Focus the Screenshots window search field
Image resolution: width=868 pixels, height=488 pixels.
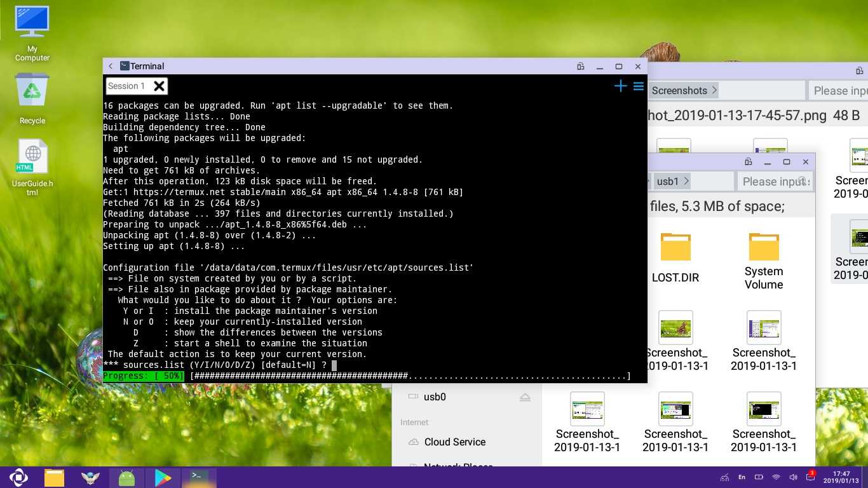[x=837, y=91]
